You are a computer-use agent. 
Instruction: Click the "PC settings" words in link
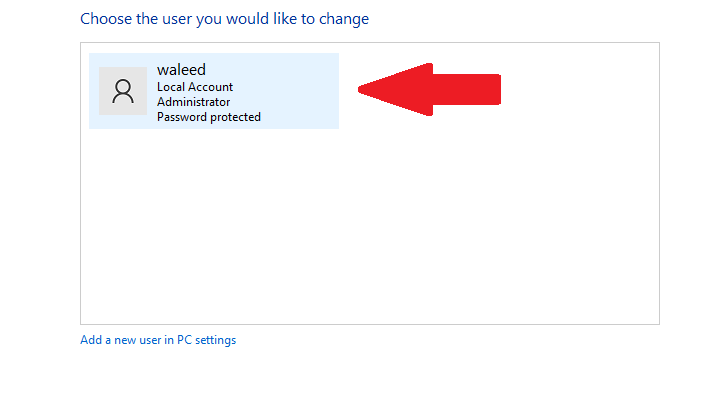pyautogui.click(x=206, y=340)
